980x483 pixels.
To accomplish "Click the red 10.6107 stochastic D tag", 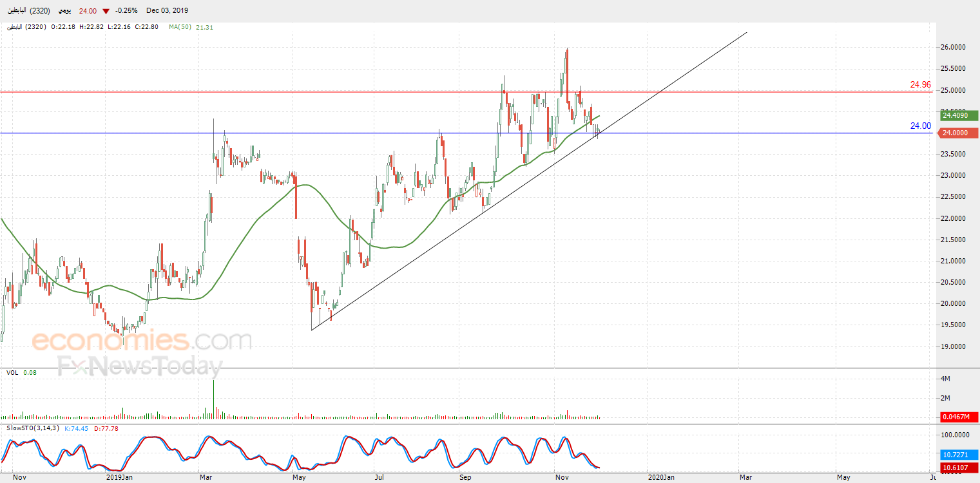I will point(959,468).
